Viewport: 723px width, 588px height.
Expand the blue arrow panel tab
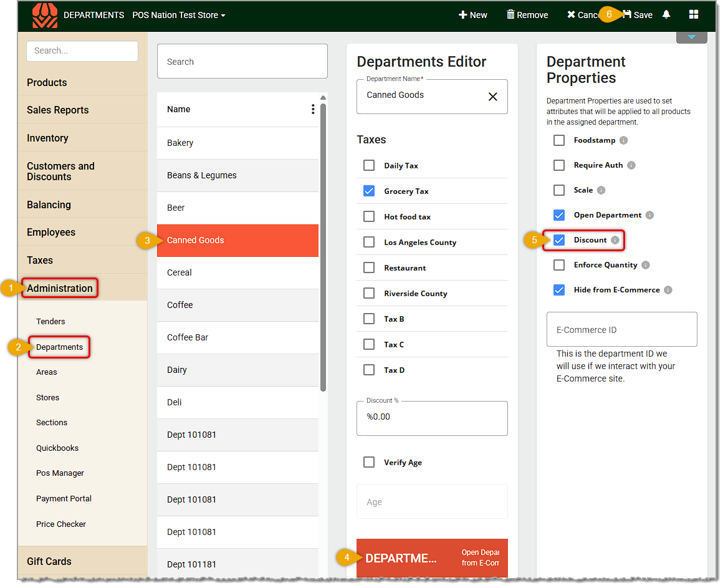691,37
